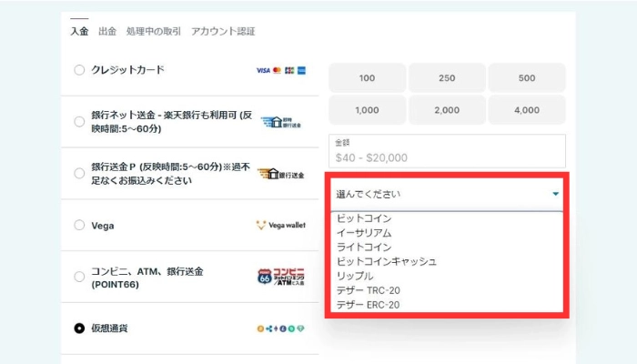Screen dimensions: 637x364
Task: Click the クレジットカード label text
Action: point(127,70)
